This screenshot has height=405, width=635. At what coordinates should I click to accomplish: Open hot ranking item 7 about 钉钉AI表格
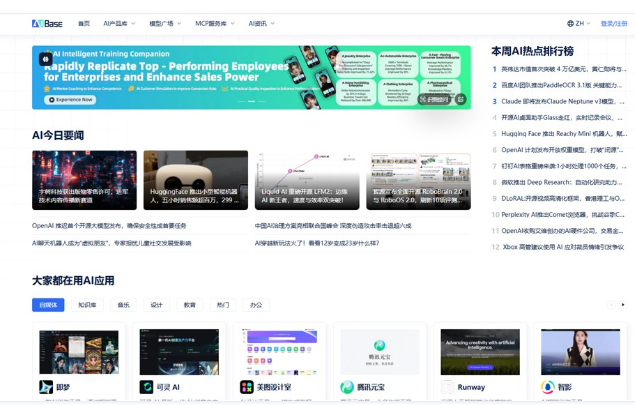coord(559,166)
